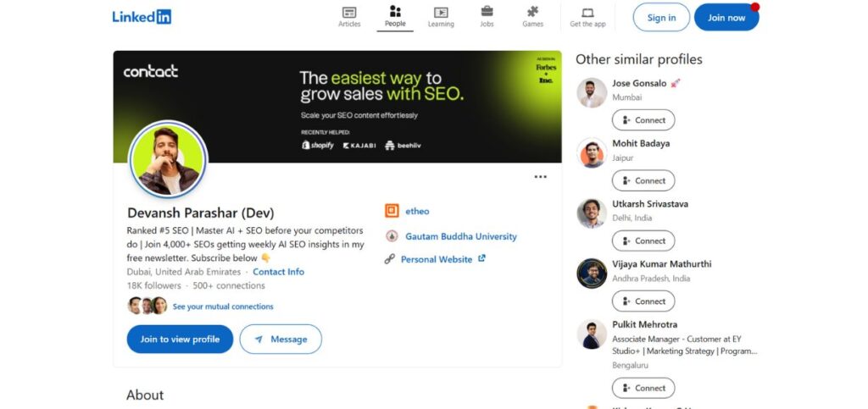Open Gautam Buddha University link
Viewport: 868px width, 409px height.
pos(460,237)
